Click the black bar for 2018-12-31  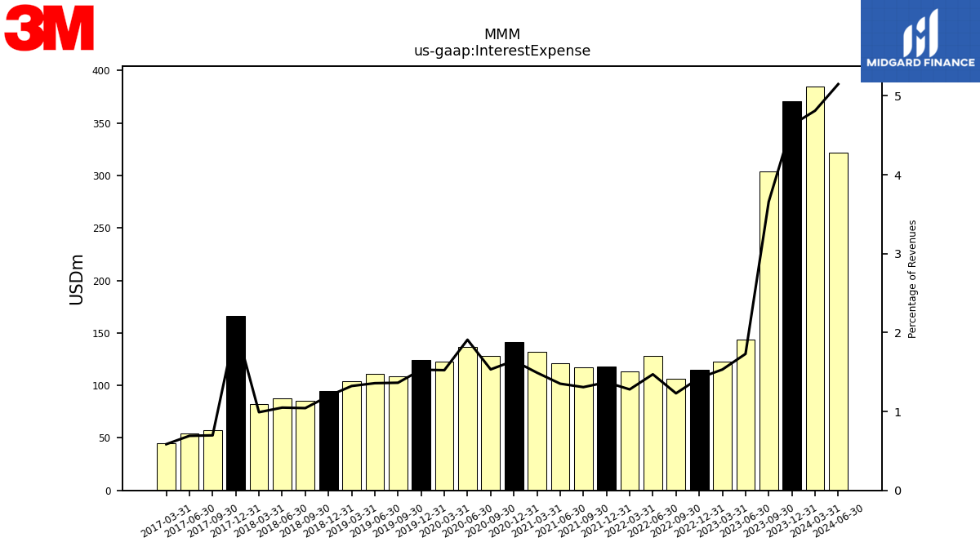coord(328,441)
